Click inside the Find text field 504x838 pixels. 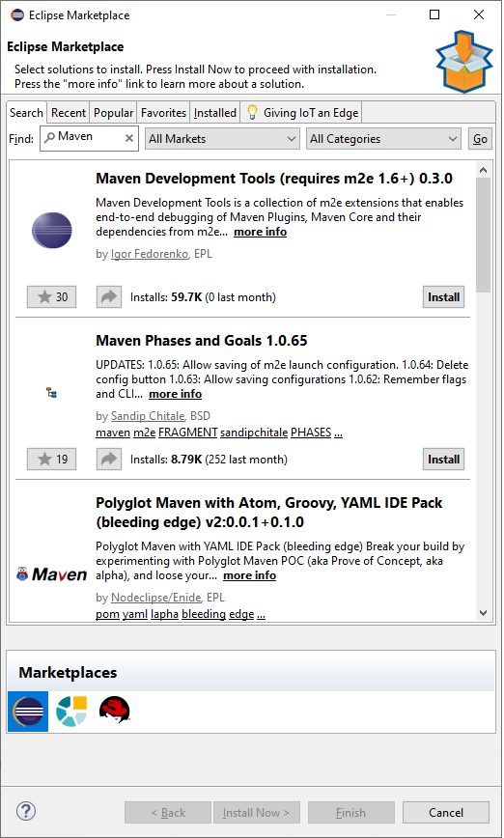[x=89, y=138]
